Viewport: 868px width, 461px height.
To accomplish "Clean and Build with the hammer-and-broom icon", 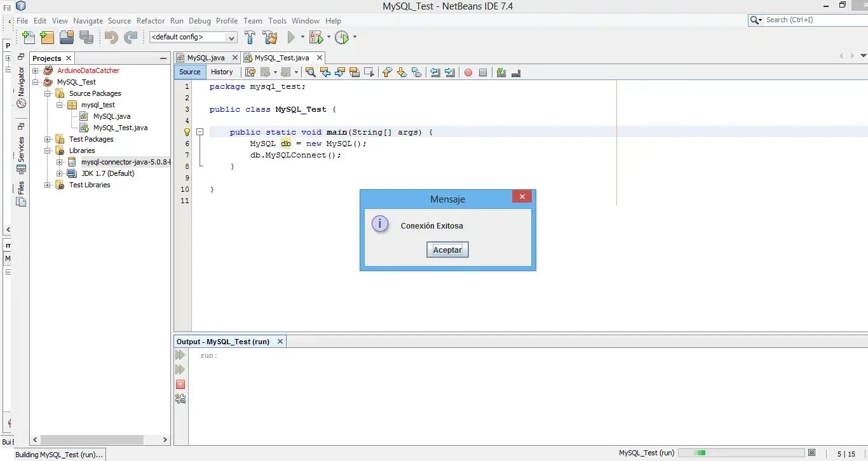I will 270,37.
